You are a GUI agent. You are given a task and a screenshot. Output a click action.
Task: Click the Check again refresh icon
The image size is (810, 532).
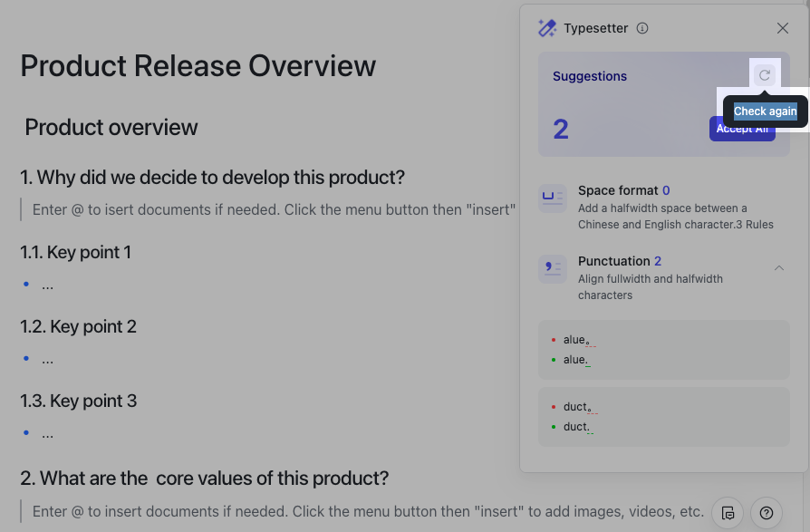pos(765,76)
